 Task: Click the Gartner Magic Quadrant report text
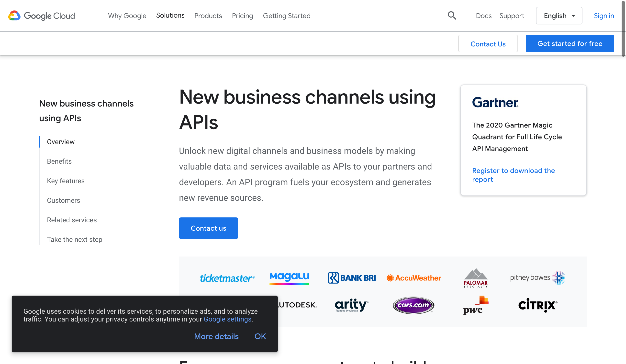pyautogui.click(x=517, y=137)
